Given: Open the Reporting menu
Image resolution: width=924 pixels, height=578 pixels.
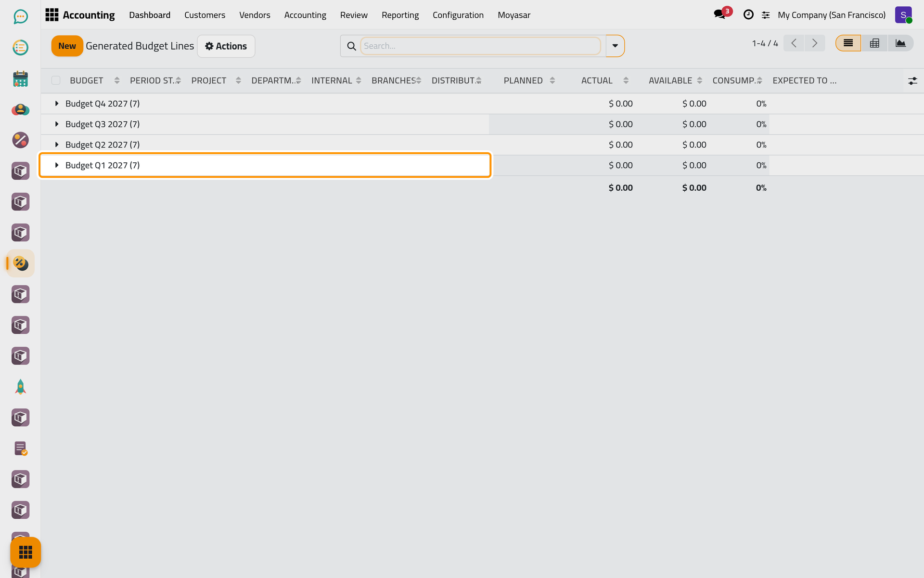Looking at the screenshot, I should click(400, 15).
